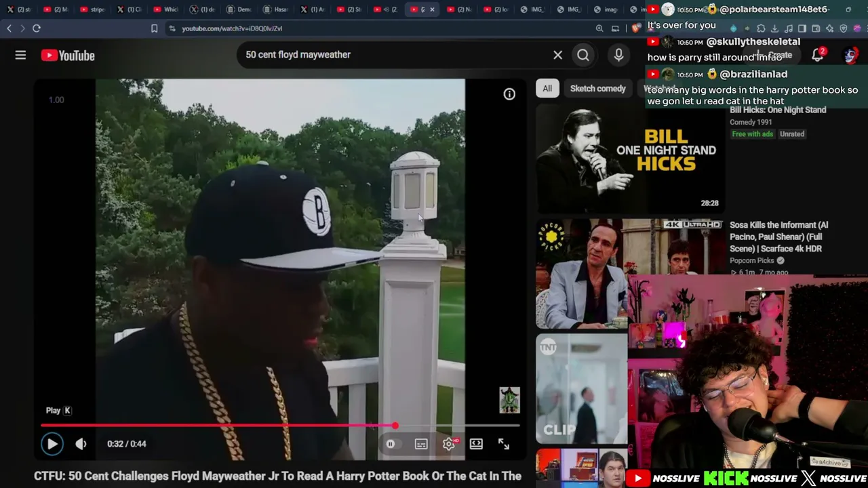Reload the current page
Screen dimensions: 868x488
tap(37, 28)
